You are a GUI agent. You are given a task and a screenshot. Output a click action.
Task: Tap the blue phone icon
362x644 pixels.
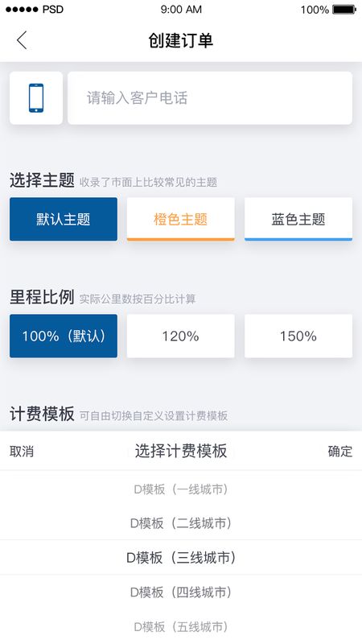coord(36,97)
